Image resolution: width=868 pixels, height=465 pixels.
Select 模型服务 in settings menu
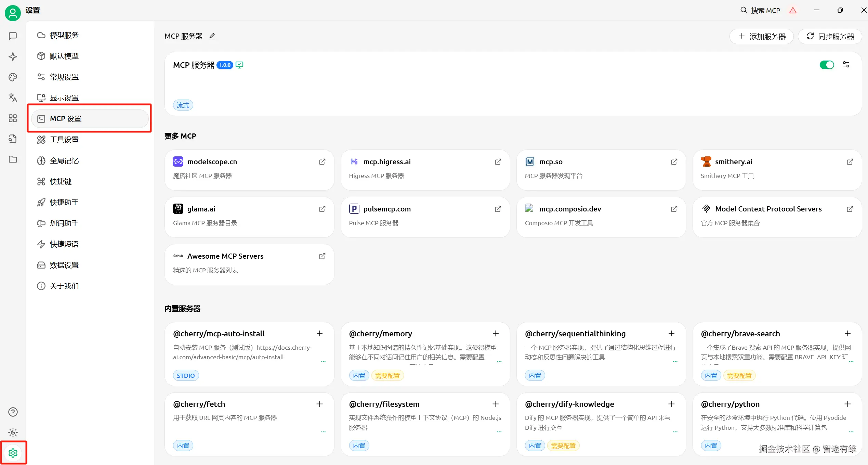coord(64,35)
